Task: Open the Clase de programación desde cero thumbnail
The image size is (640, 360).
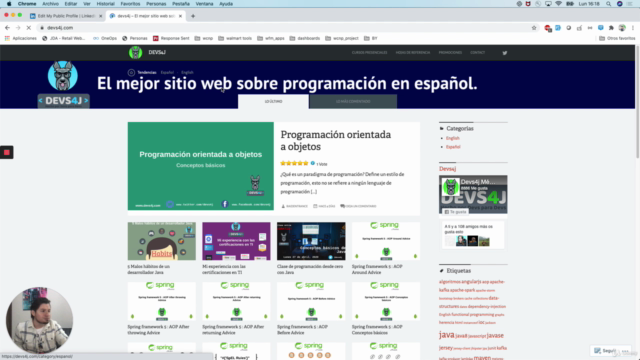Action: click(311, 241)
